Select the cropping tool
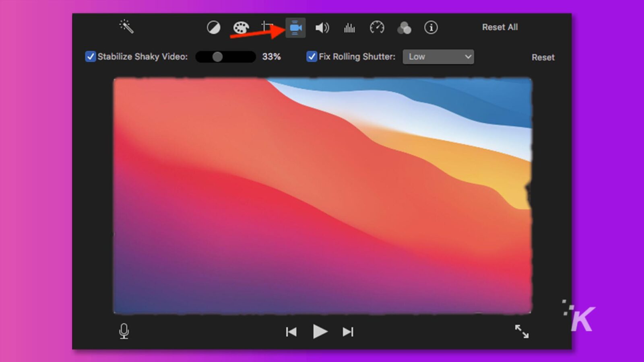This screenshot has width=644, height=362. [267, 27]
